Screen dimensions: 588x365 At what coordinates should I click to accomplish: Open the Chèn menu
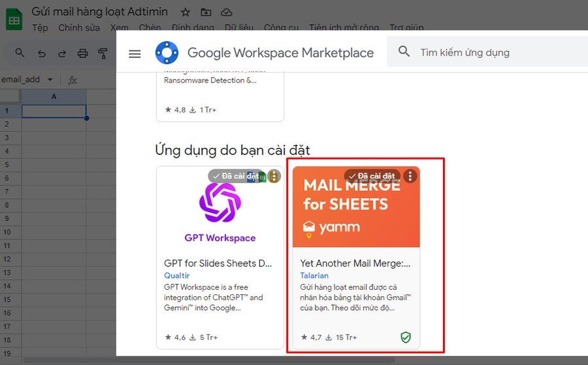coord(150,27)
